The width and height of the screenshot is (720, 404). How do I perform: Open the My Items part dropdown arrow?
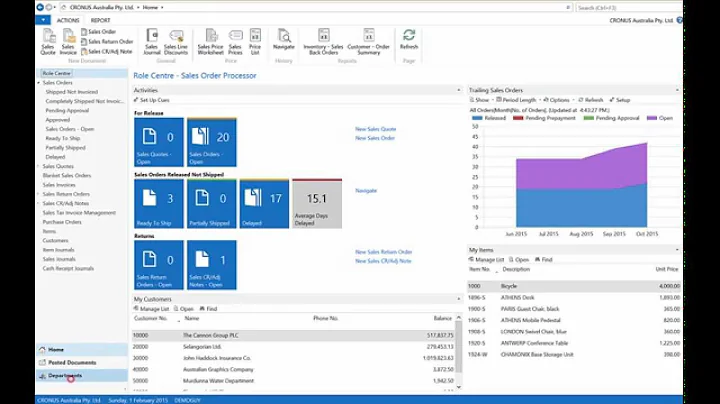[677, 250]
